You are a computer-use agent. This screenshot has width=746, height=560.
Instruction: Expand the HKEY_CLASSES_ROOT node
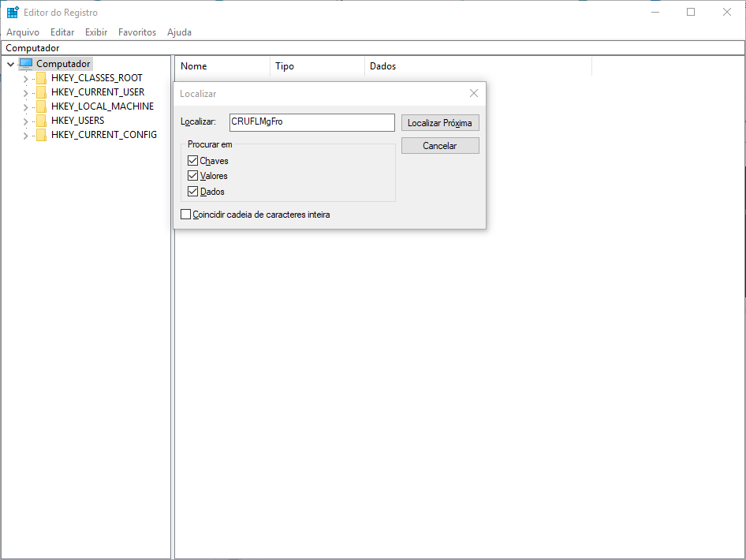[26, 79]
